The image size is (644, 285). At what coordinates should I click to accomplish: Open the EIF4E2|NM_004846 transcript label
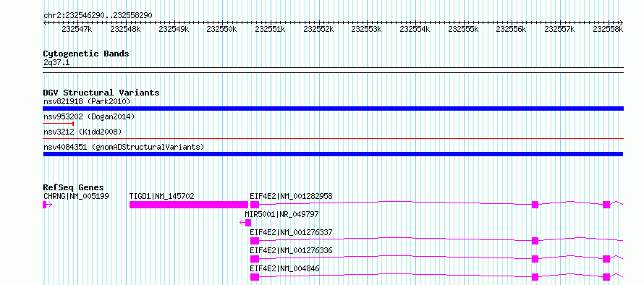pos(284,268)
